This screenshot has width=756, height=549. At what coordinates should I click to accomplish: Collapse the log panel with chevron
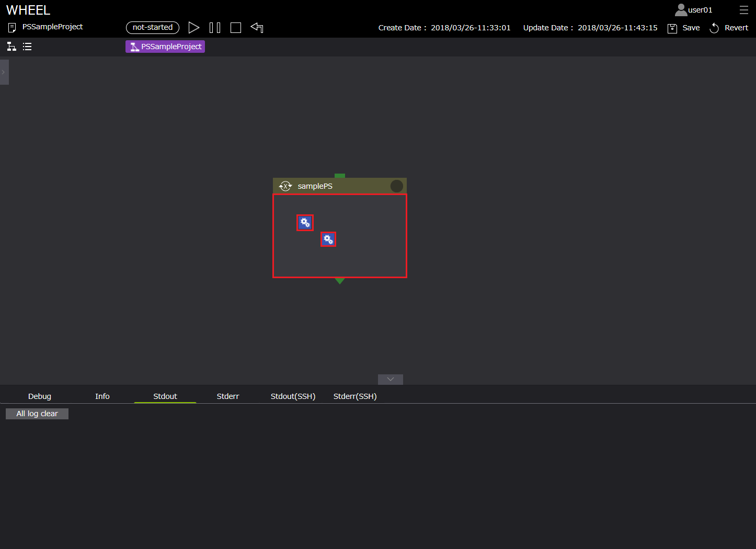pos(391,380)
